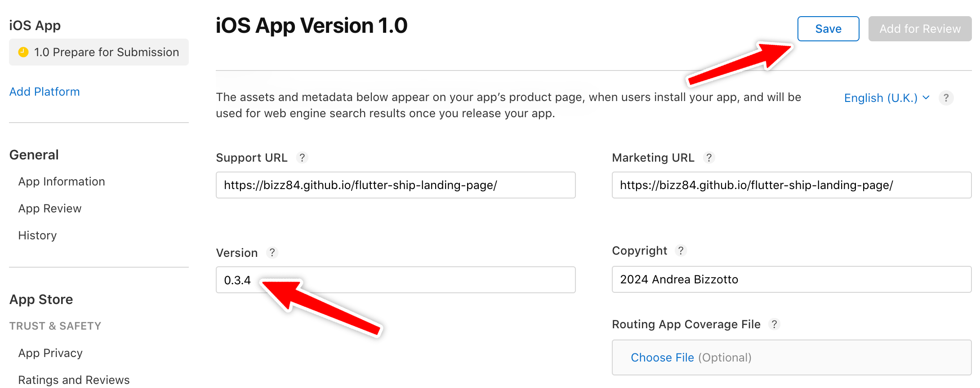Click the yellow status icon for 1.0
The image size is (980, 388).
[x=23, y=52]
